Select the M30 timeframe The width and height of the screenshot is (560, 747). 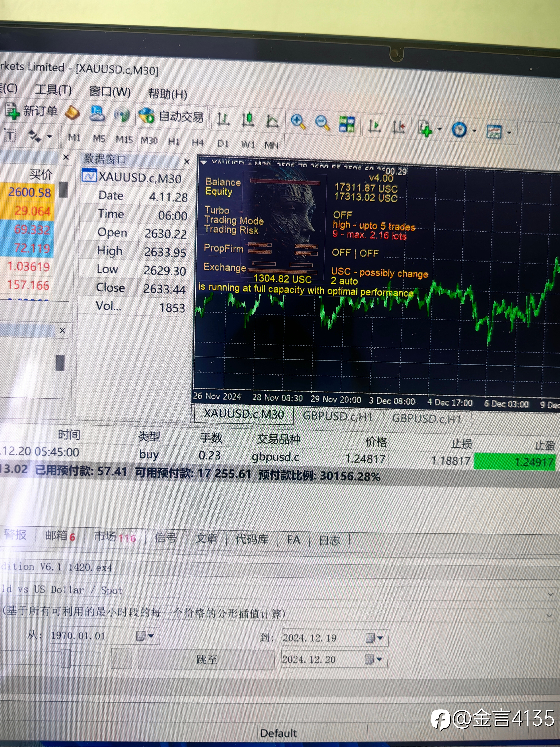[149, 140]
